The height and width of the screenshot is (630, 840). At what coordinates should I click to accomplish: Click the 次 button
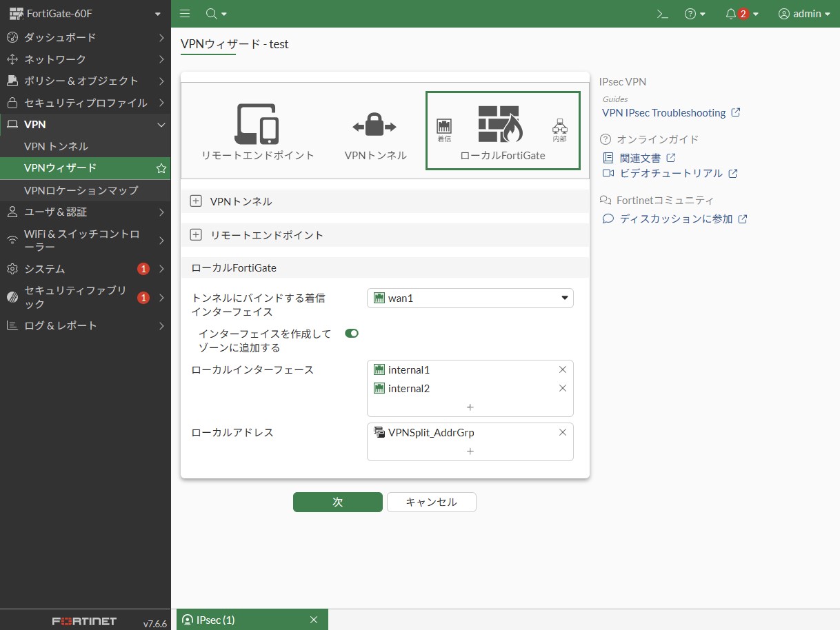coord(337,502)
